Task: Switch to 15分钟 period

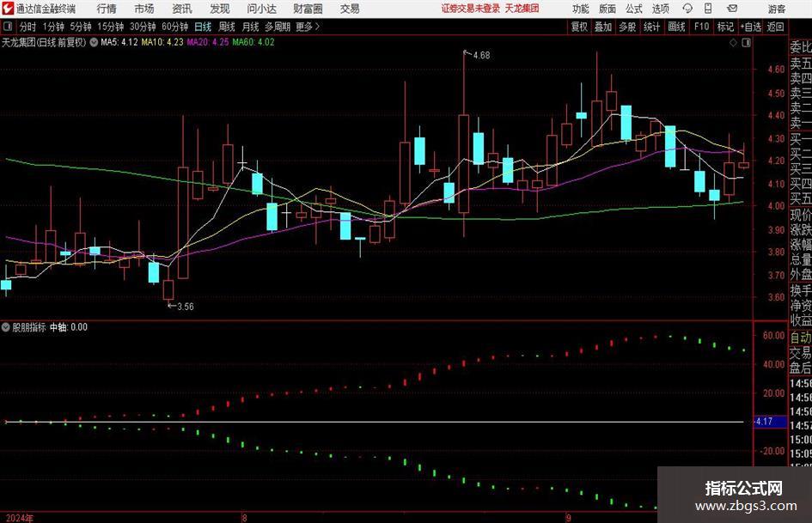Action: 111,27
